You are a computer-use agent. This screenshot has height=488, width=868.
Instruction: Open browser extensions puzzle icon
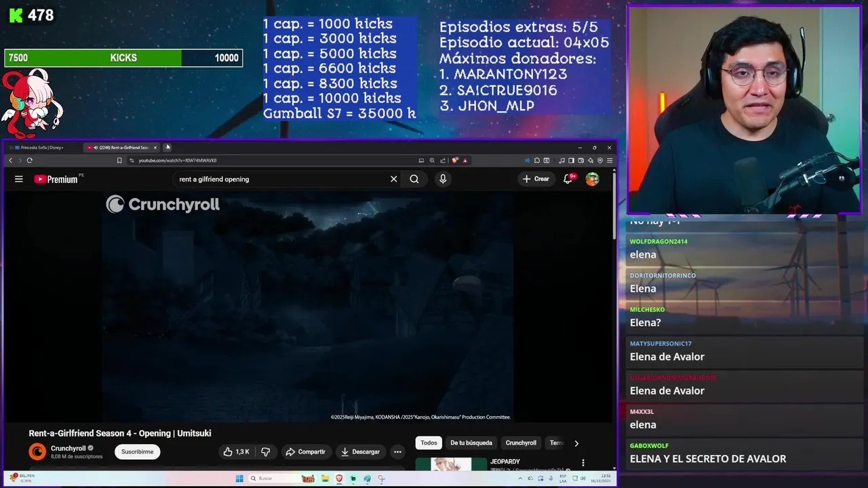pos(537,161)
